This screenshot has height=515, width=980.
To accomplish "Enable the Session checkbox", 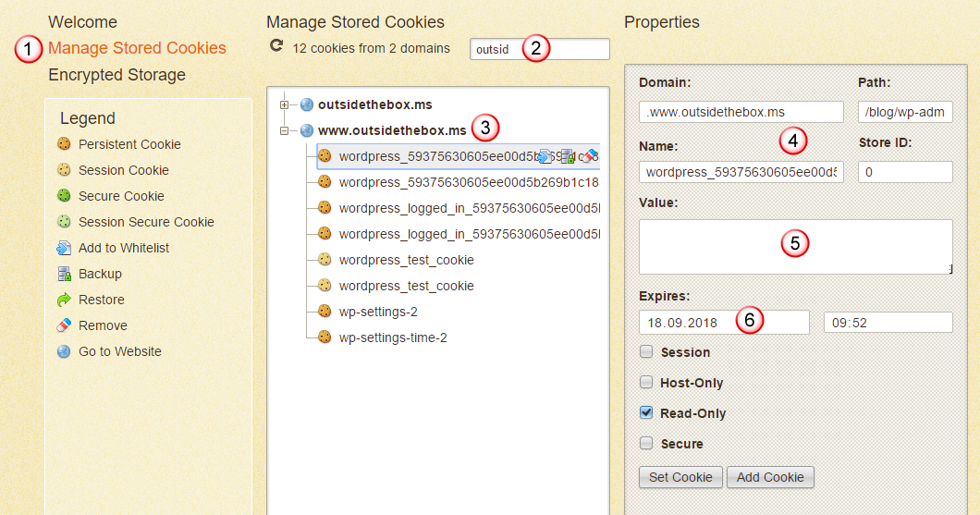I will pos(647,352).
